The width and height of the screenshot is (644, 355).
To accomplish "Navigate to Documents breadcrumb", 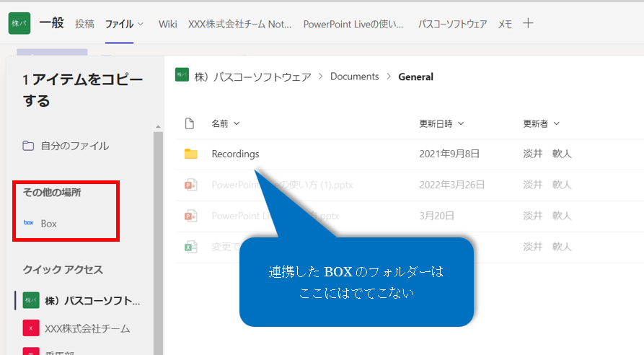I will click(x=354, y=76).
